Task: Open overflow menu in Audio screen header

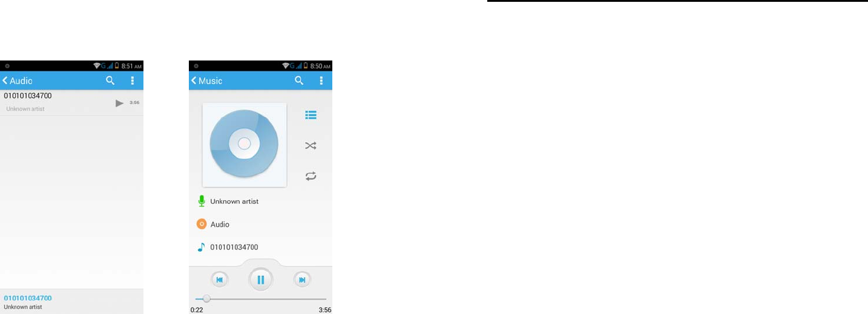Action: click(132, 80)
